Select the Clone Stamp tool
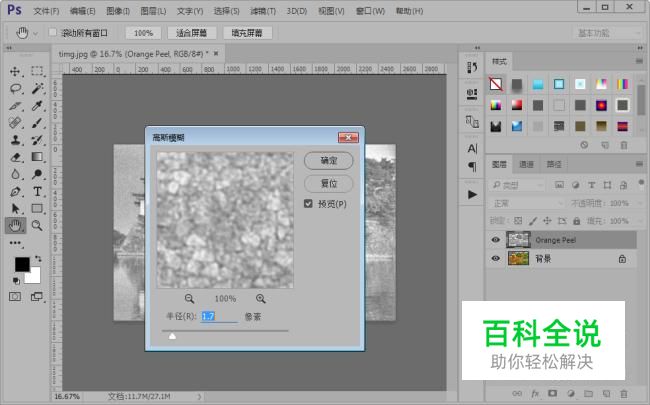This screenshot has width=650, height=405. pyautogui.click(x=15, y=140)
